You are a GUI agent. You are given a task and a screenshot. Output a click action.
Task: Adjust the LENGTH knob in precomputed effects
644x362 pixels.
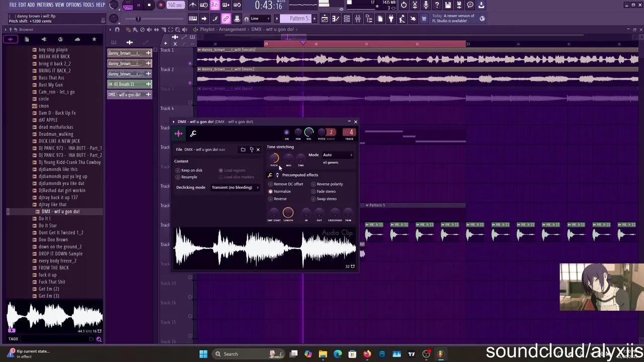pos(288,213)
